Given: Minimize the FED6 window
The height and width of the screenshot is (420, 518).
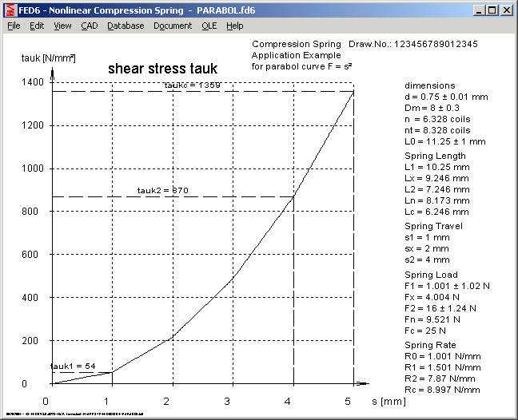Looking at the screenshot, I should click(478, 10).
